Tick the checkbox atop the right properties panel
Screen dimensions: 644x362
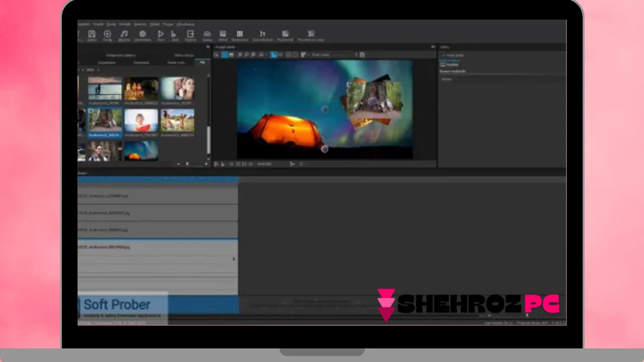pyautogui.click(x=443, y=55)
